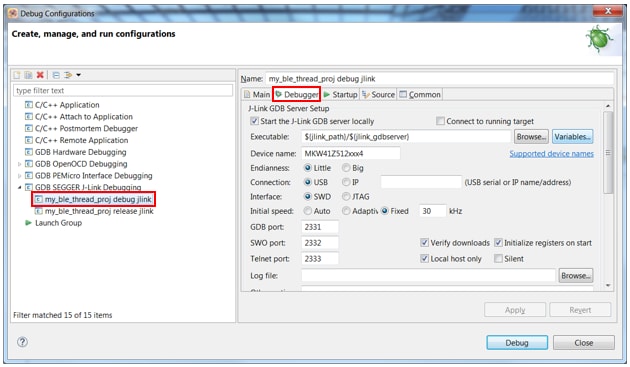
Task: Switch to the Debugger tab
Action: click(297, 94)
